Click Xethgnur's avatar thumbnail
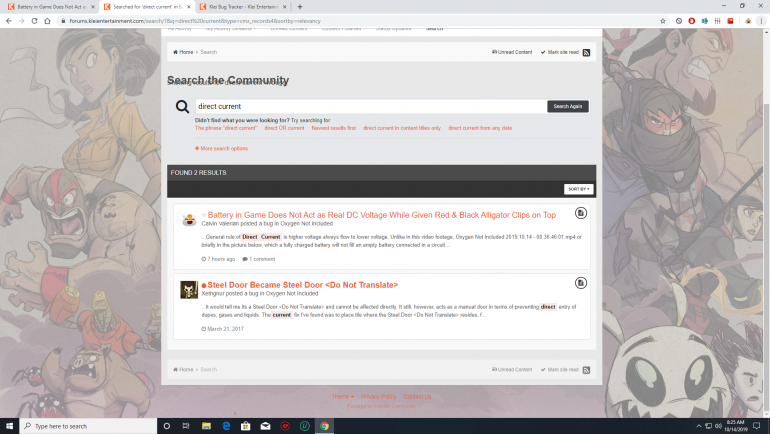The height and width of the screenshot is (434, 770). (189, 290)
